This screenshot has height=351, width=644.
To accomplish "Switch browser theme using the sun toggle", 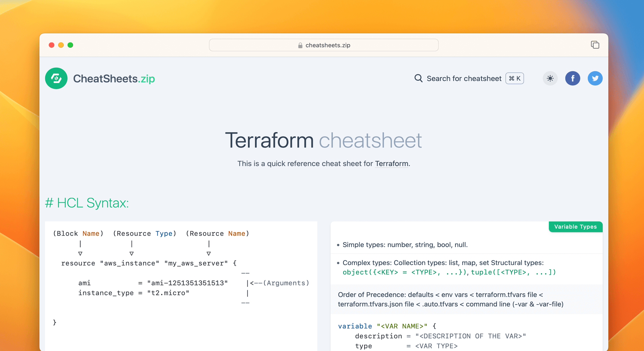I will [550, 78].
